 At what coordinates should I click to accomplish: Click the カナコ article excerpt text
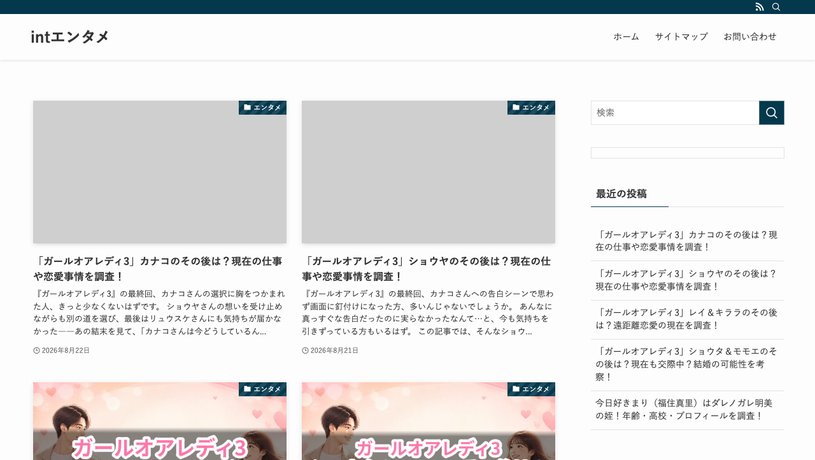click(x=159, y=312)
